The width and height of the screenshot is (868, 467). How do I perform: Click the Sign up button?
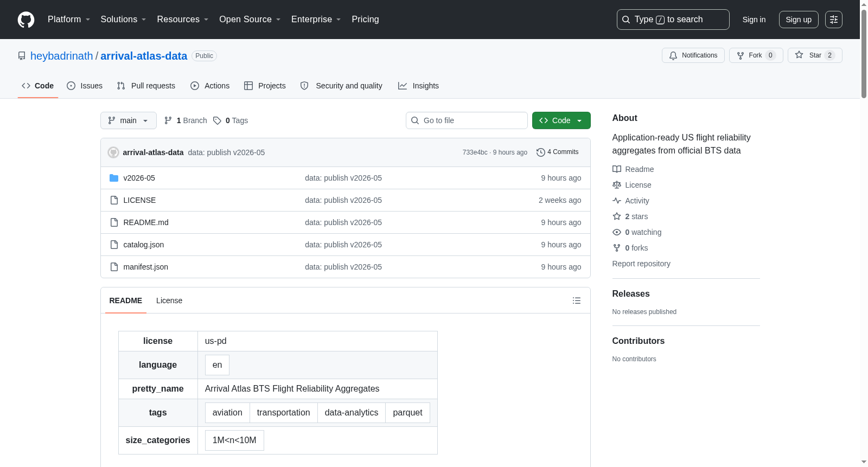pyautogui.click(x=799, y=20)
